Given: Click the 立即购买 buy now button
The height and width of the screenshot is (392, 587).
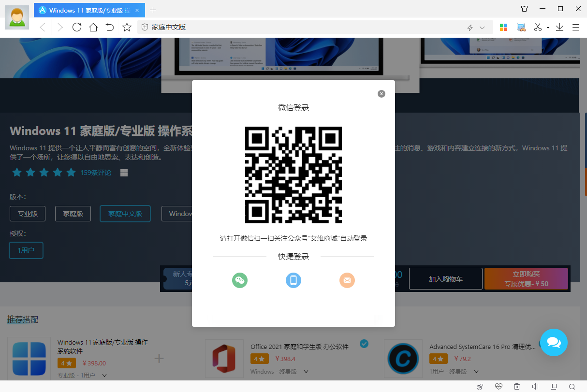Looking at the screenshot, I should [x=526, y=279].
